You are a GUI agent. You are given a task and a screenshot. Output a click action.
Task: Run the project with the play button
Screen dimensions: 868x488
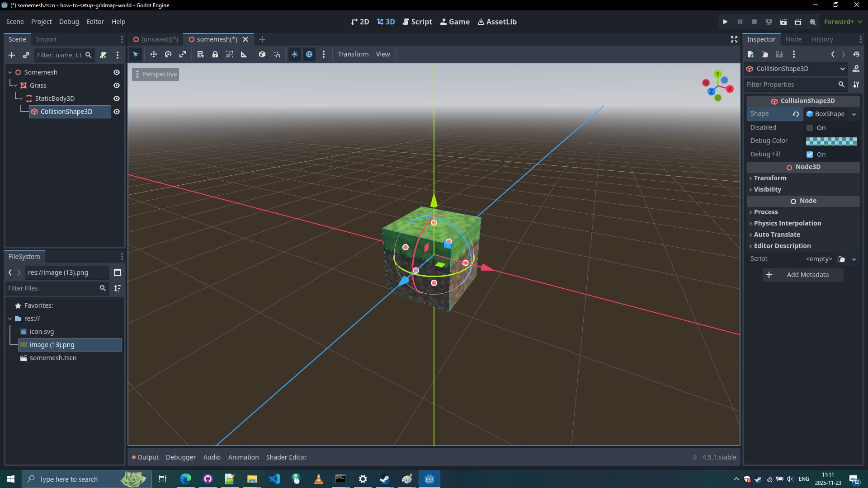(725, 22)
